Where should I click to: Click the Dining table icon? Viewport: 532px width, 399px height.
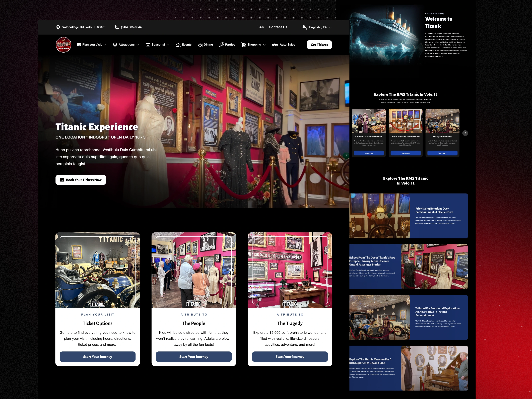pos(200,45)
